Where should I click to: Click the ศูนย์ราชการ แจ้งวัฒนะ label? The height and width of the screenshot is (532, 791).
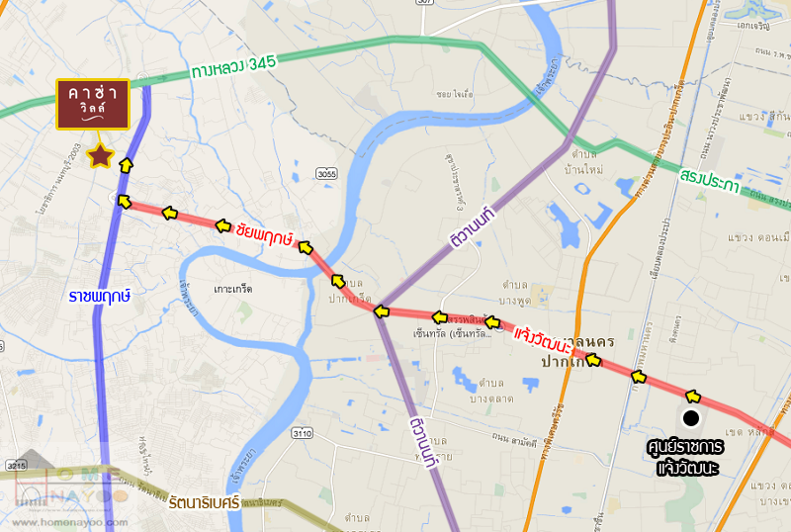pyautogui.click(x=686, y=457)
